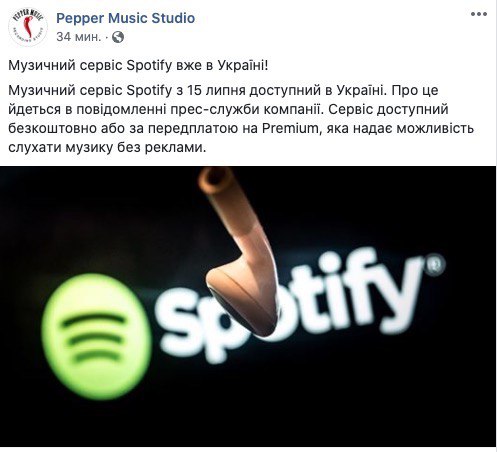497x452 pixels.
Task: Click the earbud stem top opening
Action: coord(214,180)
